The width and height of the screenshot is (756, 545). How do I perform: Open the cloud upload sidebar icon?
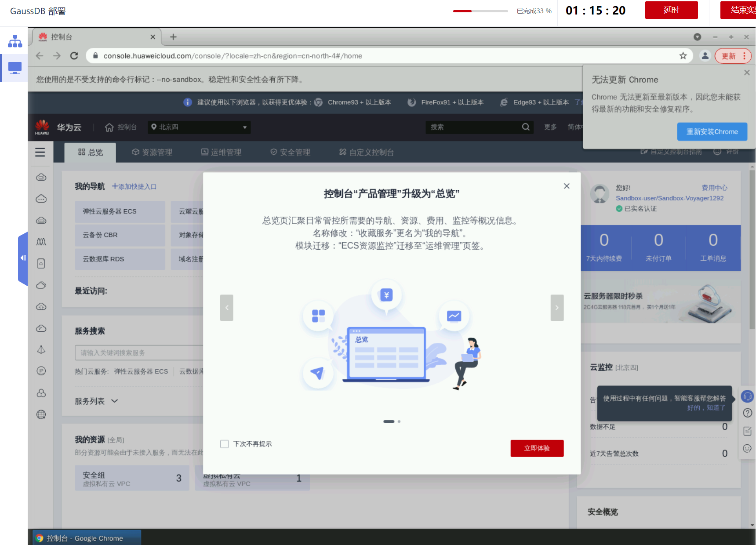[x=41, y=306]
